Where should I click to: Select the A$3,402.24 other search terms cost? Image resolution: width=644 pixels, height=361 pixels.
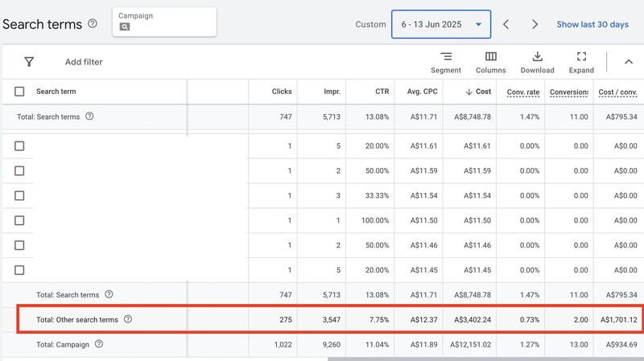point(473,319)
